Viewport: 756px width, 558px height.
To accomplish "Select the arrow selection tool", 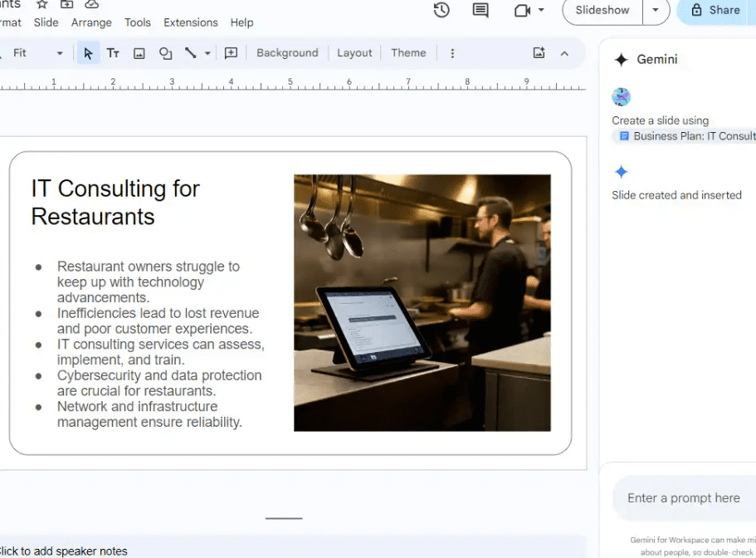I will pyautogui.click(x=87, y=52).
